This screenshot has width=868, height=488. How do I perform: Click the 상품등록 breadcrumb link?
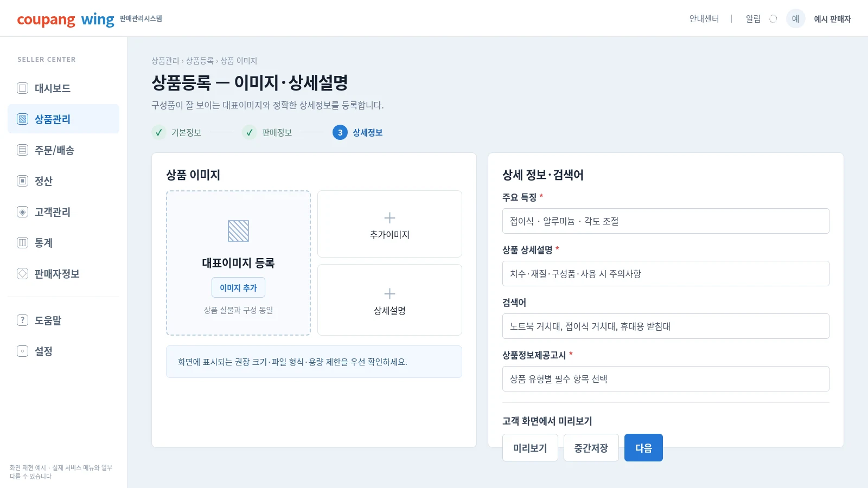tap(200, 61)
